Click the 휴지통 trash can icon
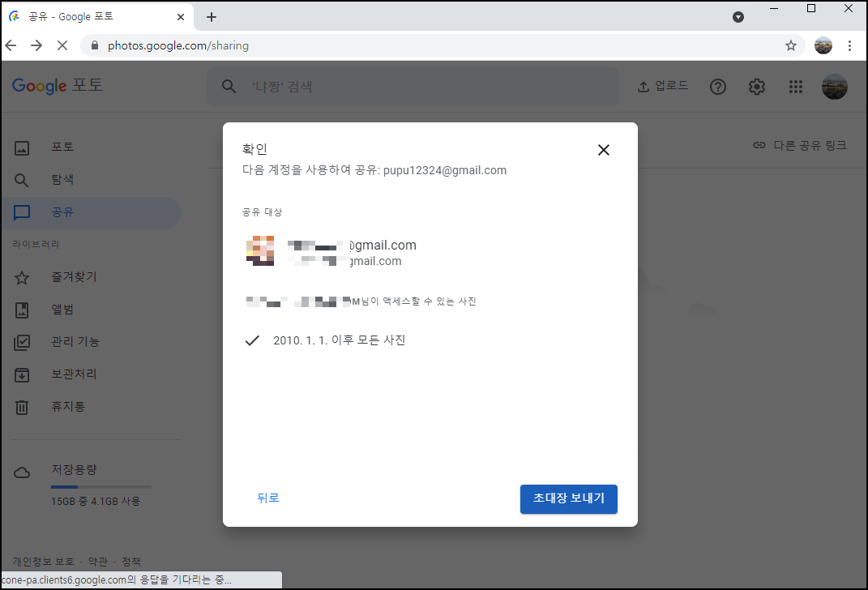The image size is (868, 590). (x=22, y=408)
